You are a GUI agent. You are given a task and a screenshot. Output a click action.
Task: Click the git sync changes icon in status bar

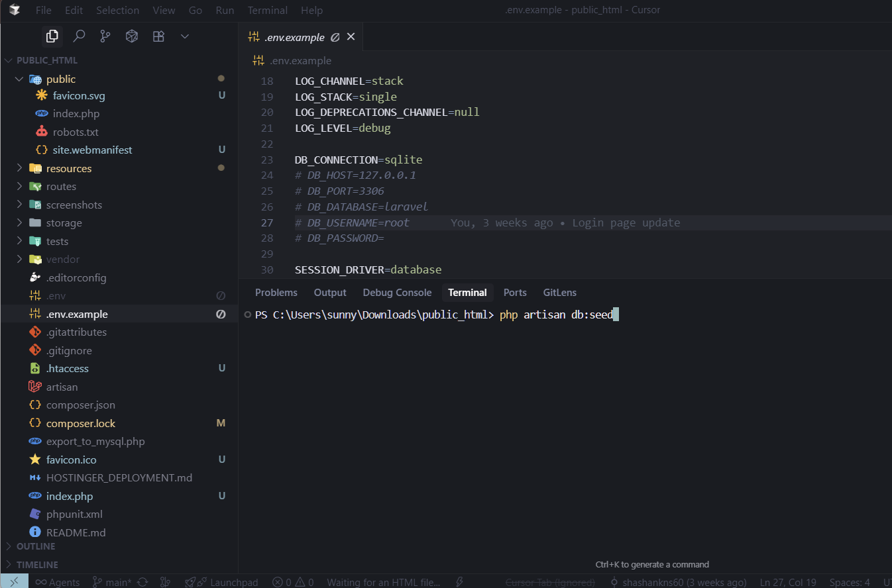142,582
